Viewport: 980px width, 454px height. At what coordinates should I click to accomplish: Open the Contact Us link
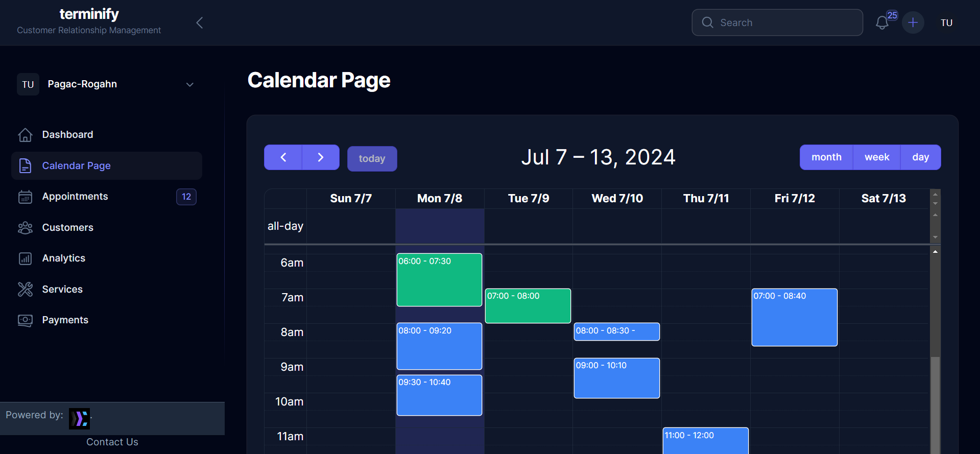[x=112, y=442]
